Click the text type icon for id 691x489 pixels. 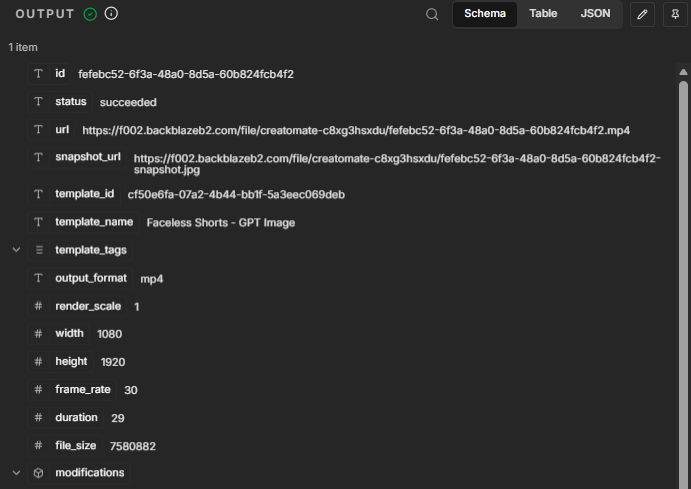coord(38,74)
